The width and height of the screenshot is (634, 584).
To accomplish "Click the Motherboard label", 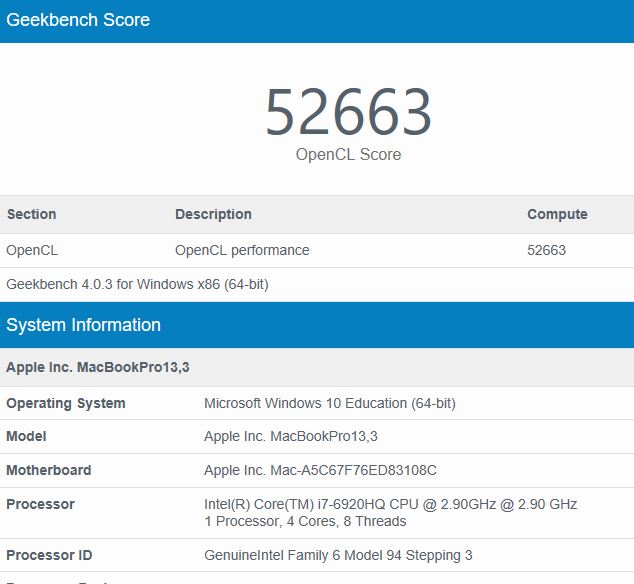I will pyautogui.click(x=49, y=470).
